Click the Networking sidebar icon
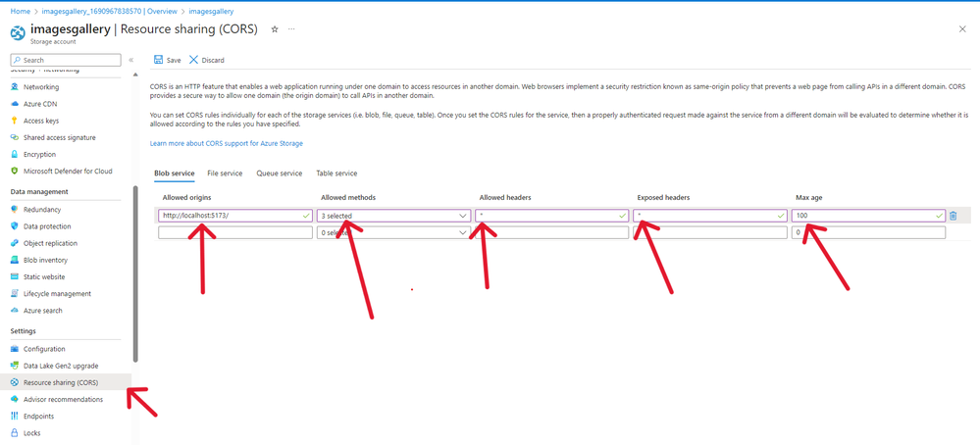 15,87
